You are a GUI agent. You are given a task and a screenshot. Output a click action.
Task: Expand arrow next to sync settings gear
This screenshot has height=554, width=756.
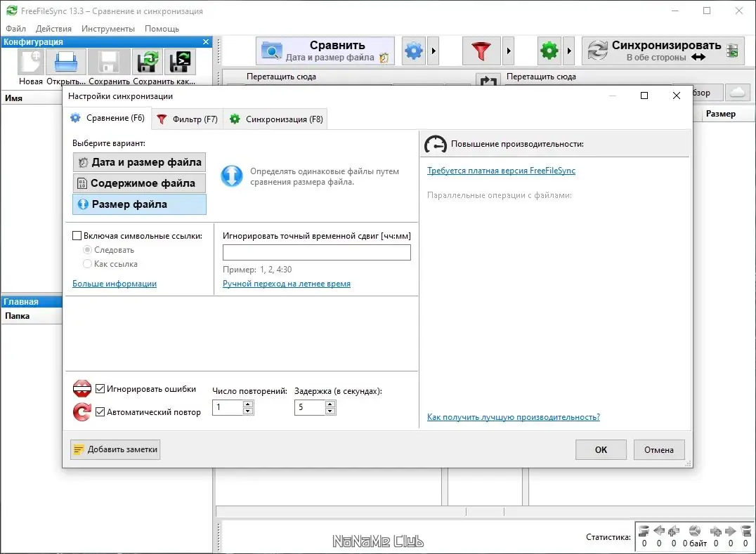[x=569, y=51]
